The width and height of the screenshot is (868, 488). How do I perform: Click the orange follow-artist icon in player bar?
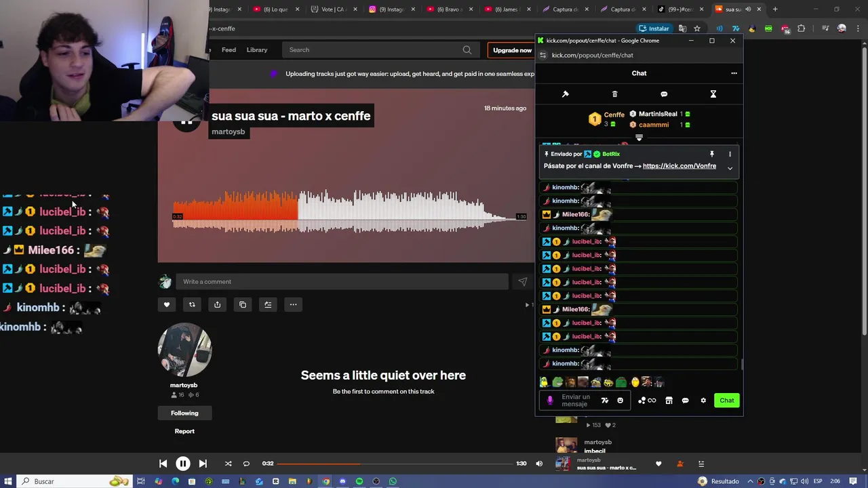coord(680,464)
